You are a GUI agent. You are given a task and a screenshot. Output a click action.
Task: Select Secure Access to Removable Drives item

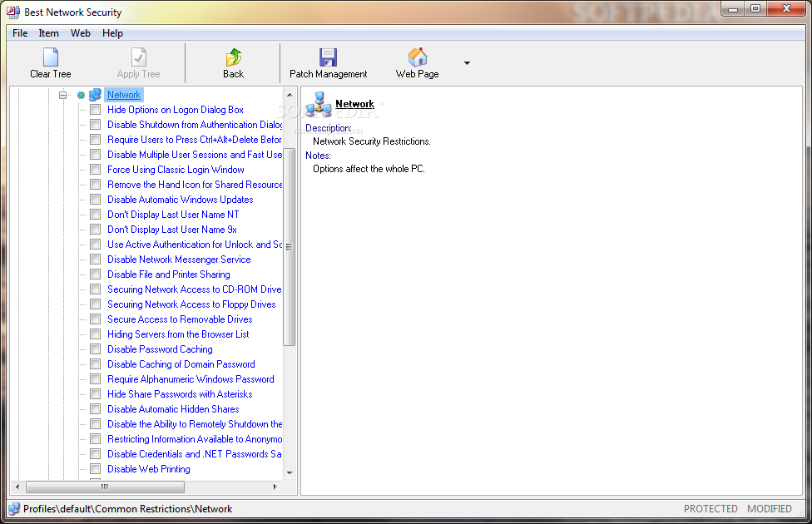click(180, 319)
